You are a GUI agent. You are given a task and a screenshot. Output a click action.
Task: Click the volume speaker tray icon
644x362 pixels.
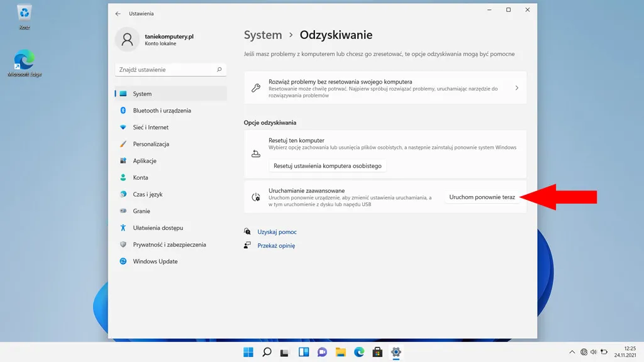pos(594,352)
